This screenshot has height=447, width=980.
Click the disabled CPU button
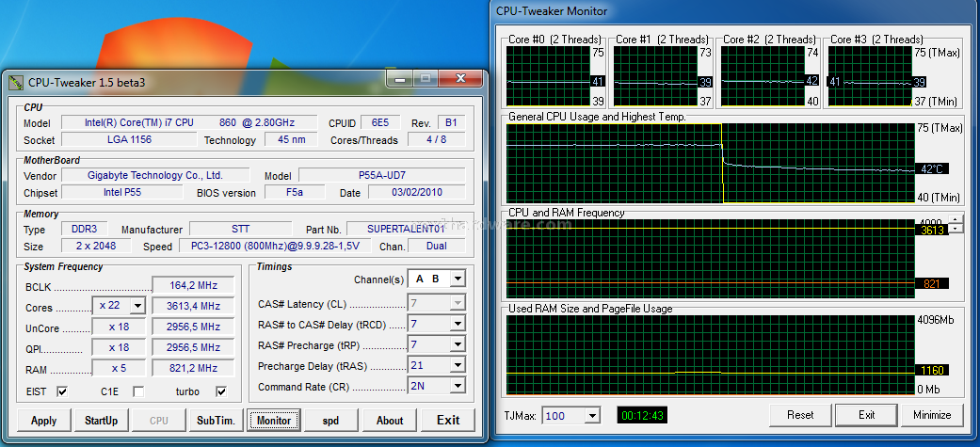click(159, 420)
